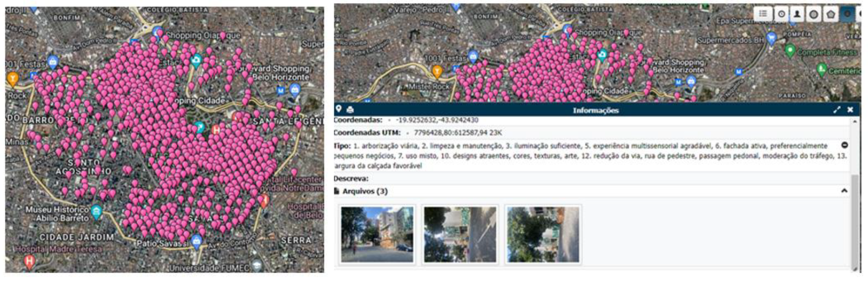Activate the polygon drawing tool
868x281 pixels.
[x=831, y=14]
